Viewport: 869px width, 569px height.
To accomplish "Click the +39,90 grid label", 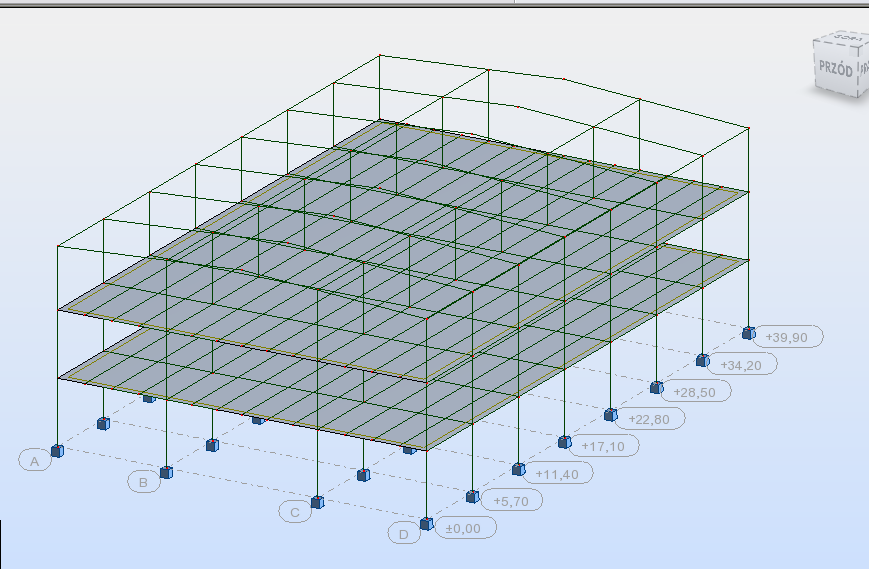I will point(787,337).
